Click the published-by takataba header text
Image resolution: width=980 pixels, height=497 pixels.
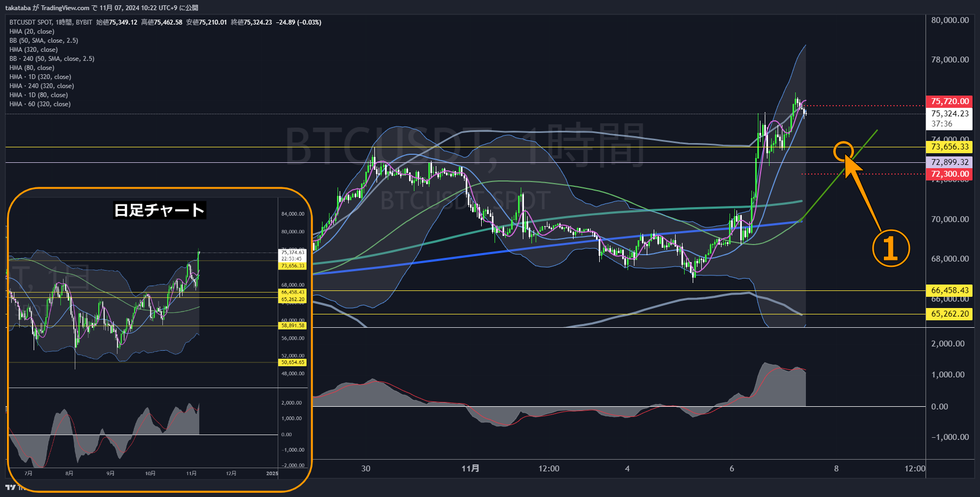[101, 8]
